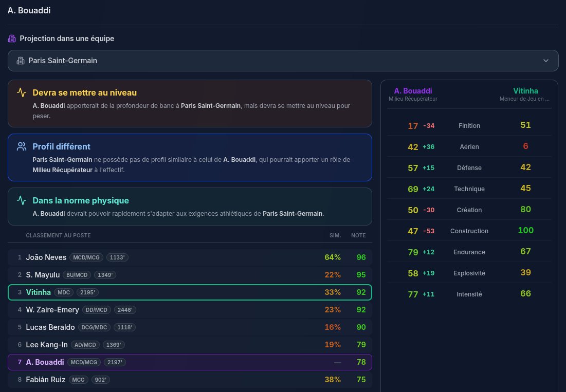The height and width of the screenshot is (392, 566).
Task: Click the Milieu Récupérateur role label
Action: click(413, 99)
